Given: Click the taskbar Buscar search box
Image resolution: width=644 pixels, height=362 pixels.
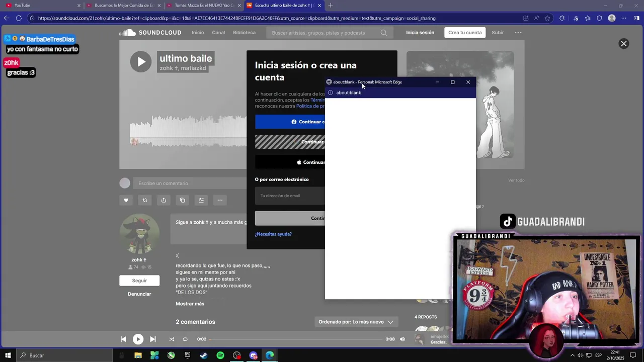Looking at the screenshot, I should coord(64,355).
